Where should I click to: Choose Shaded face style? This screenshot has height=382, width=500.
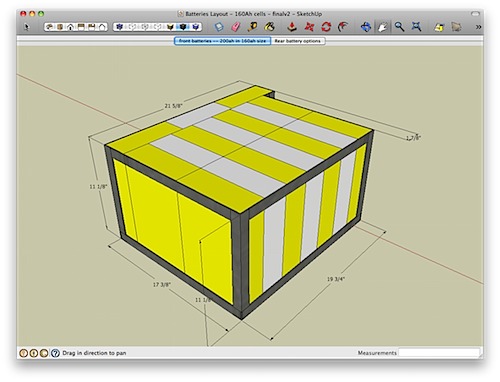coord(170,27)
